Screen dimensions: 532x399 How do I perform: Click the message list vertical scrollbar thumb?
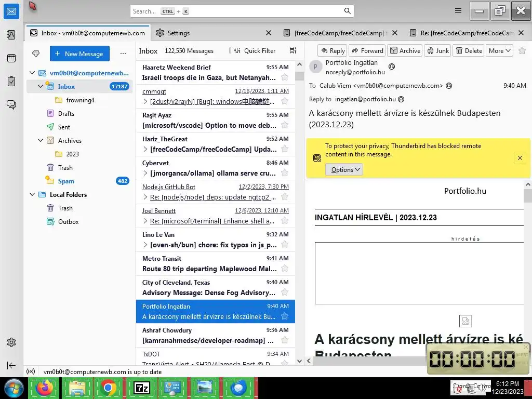(x=299, y=76)
